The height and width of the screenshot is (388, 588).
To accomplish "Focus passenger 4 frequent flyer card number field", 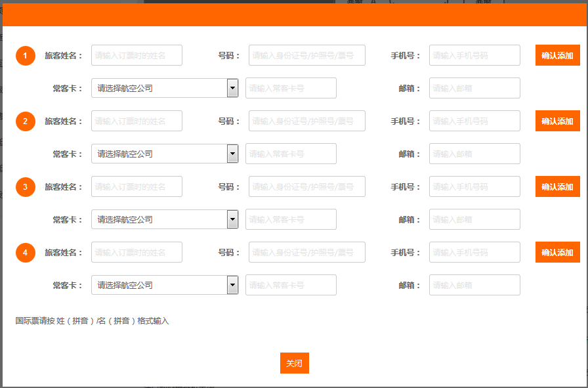I will 291,285.
